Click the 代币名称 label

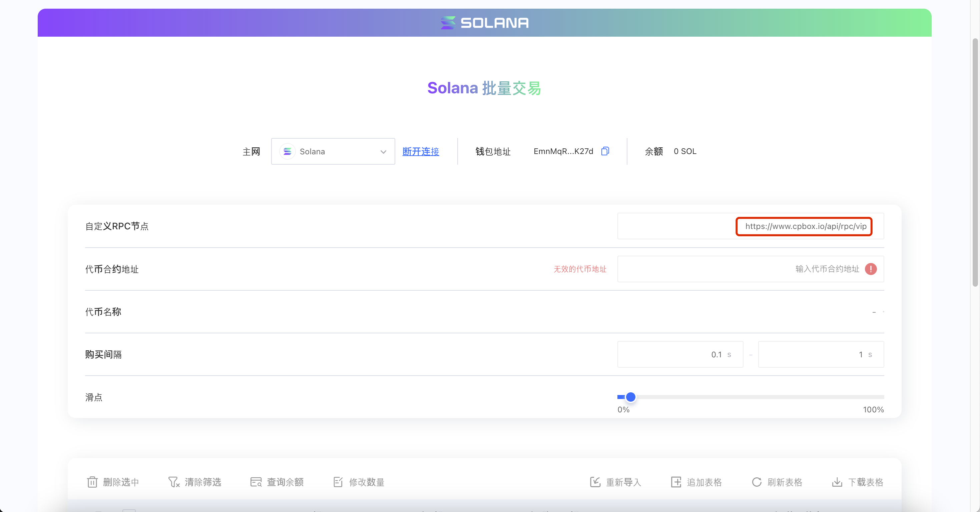pos(103,312)
